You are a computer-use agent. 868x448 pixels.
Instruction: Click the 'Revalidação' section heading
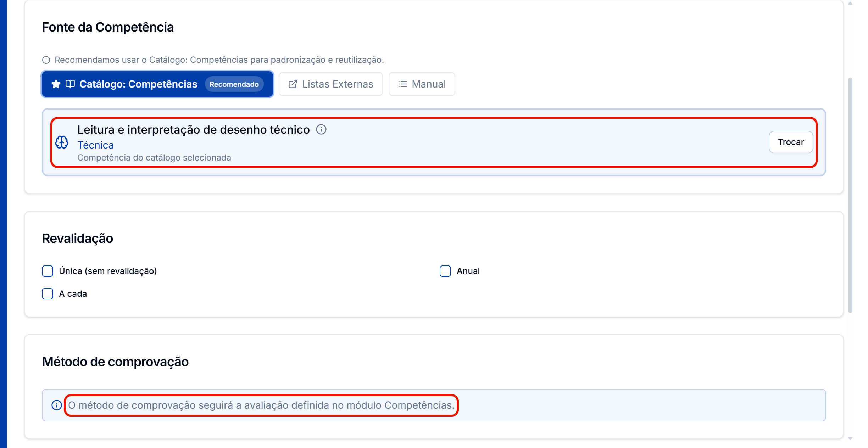(77, 239)
